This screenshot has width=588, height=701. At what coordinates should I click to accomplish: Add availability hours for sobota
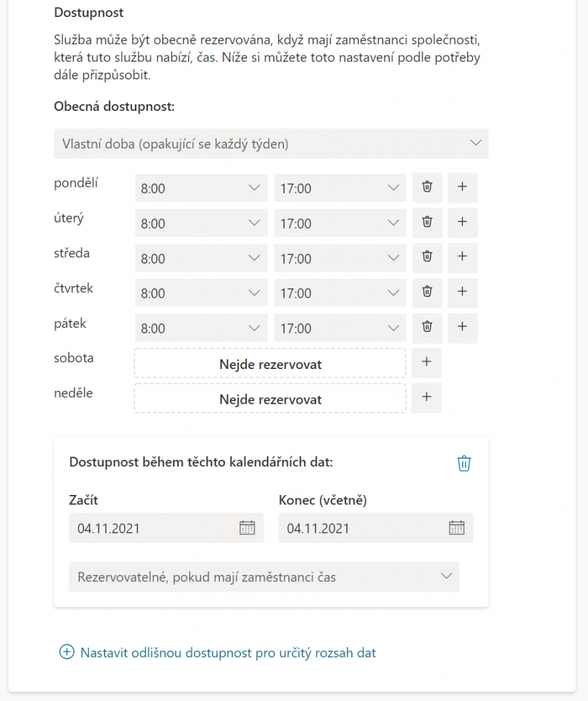[426, 363]
